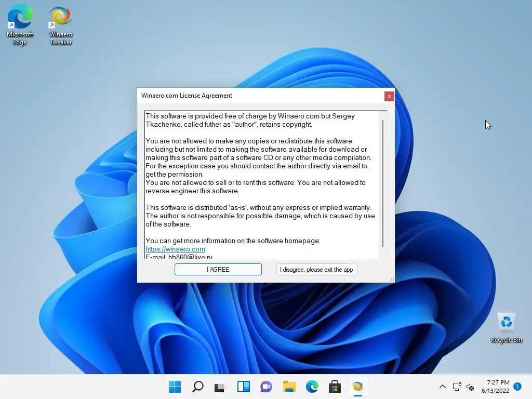Click the license text vertical scrollbar
532x399 pixels.
click(383, 183)
